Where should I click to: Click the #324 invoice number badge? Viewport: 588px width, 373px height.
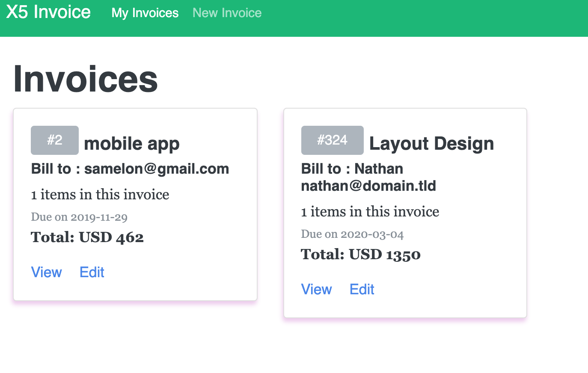coord(332,140)
